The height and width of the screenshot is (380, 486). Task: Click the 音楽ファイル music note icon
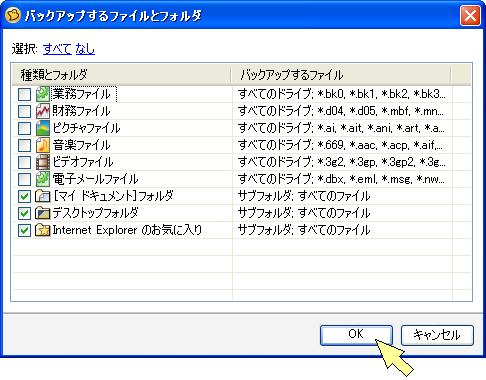43,145
